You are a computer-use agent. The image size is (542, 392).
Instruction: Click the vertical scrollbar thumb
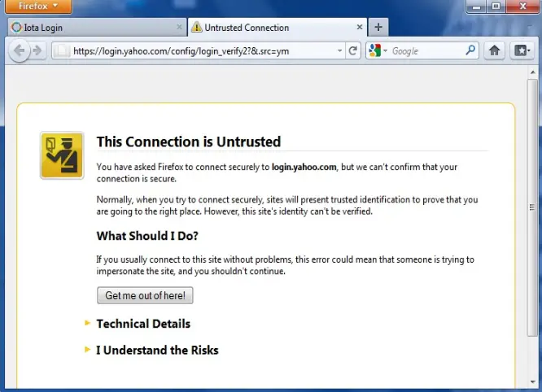[532, 207]
